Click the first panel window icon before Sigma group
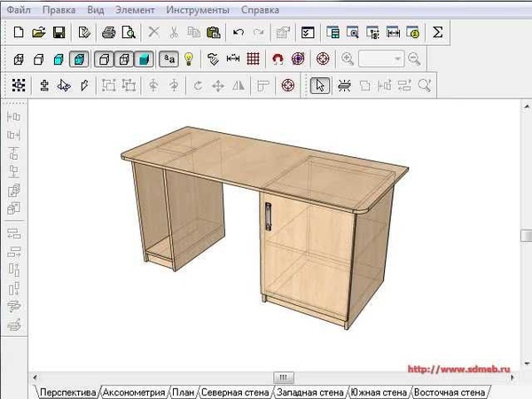Image resolution: width=532 pixels, height=399 pixels. coord(332,33)
